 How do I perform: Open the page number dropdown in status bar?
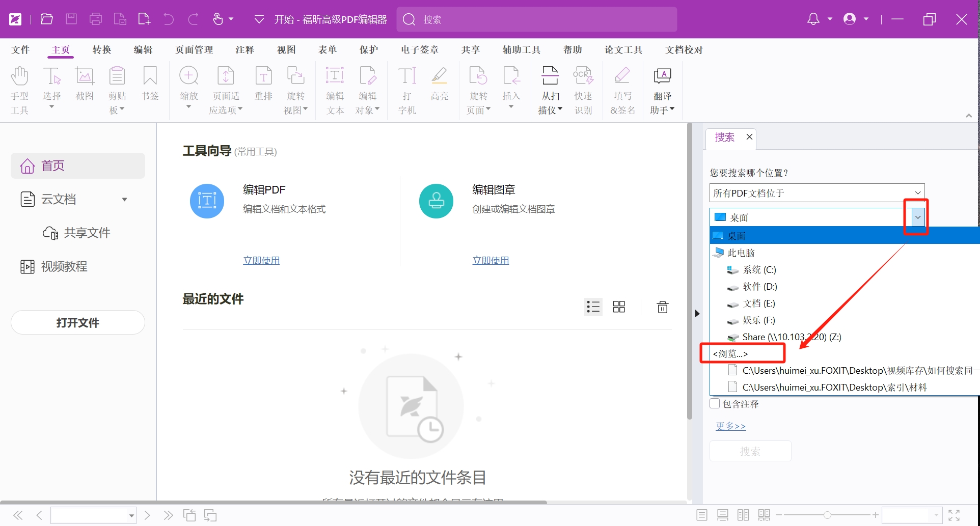(131, 515)
